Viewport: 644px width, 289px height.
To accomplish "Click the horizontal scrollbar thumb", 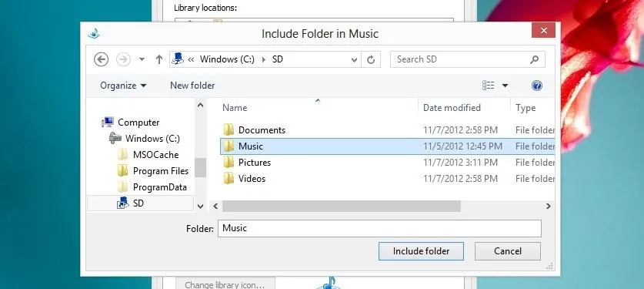I will [342, 207].
